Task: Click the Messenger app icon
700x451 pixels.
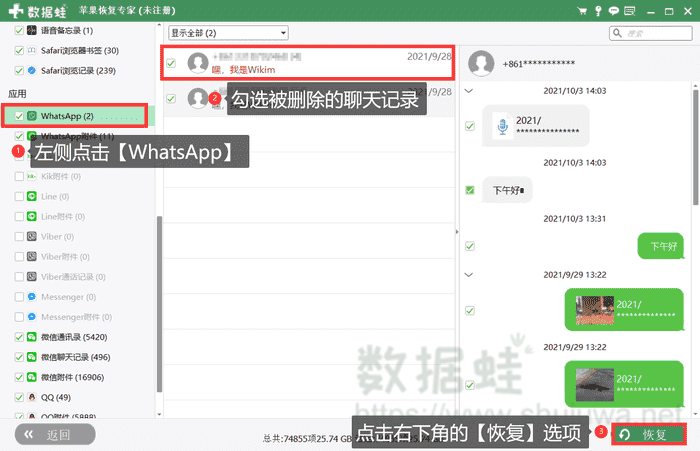Action: (x=32, y=297)
